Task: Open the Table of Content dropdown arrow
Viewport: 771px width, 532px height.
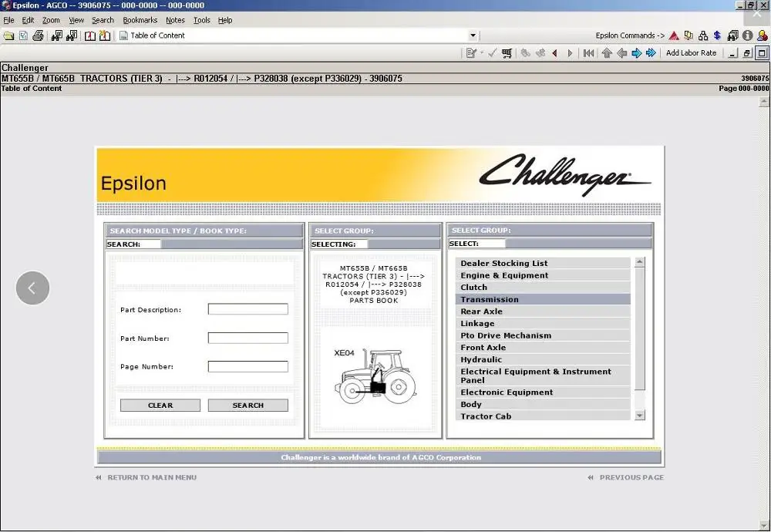Action: click(473, 35)
